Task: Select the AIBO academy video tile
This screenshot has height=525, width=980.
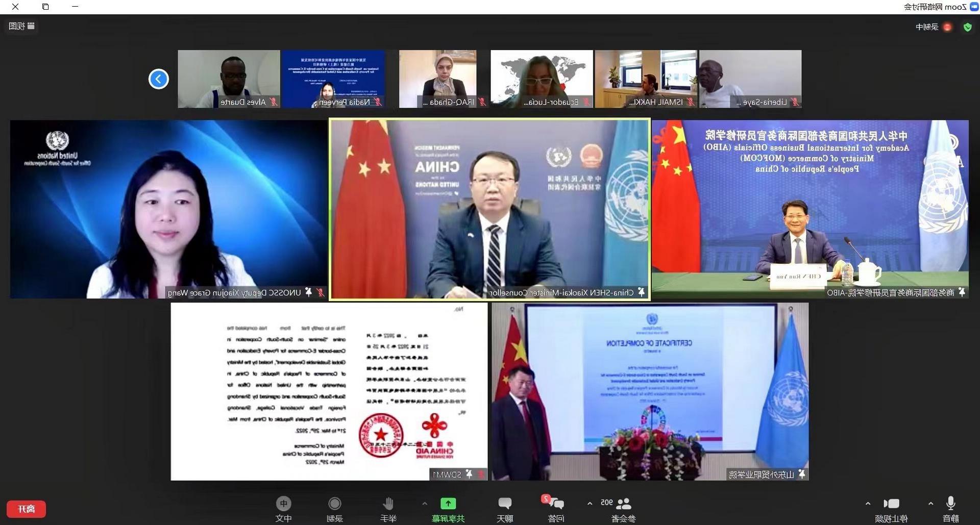Action: (x=810, y=209)
